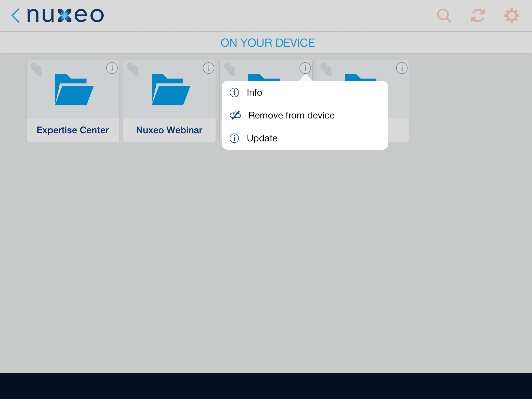Go back using the blue chevron arrow

tap(16, 16)
